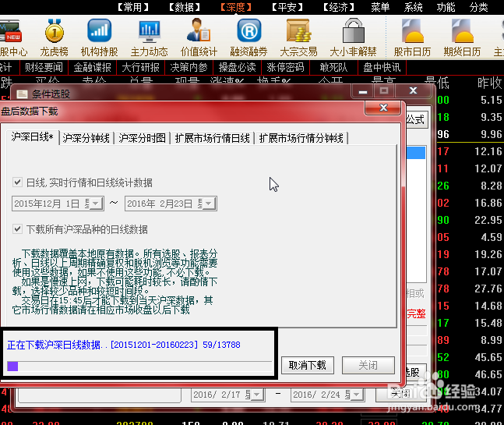Click the 盘中快讯 link button
The height and width of the screenshot is (425, 504).
point(382,67)
